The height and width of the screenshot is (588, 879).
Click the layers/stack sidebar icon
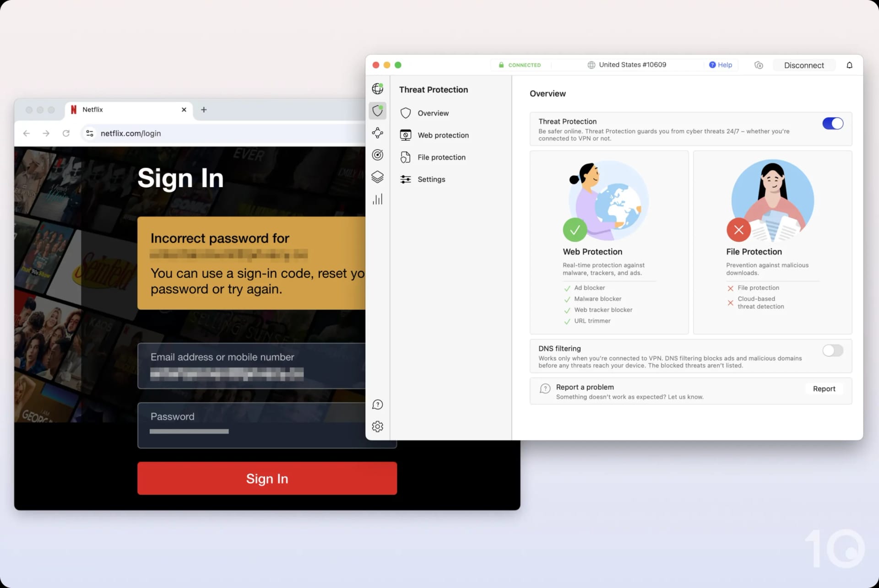pyautogui.click(x=377, y=177)
